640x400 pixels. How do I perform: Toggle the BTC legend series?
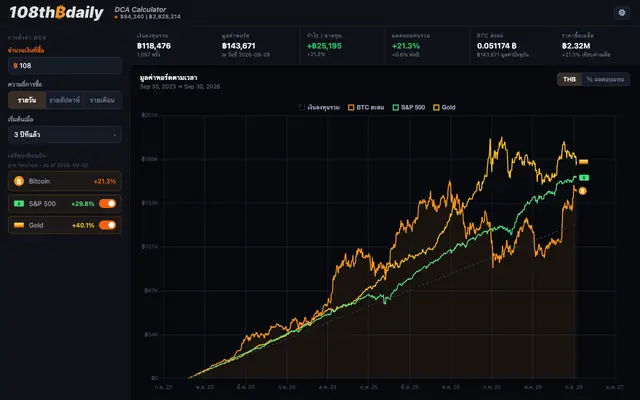click(366, 107)
